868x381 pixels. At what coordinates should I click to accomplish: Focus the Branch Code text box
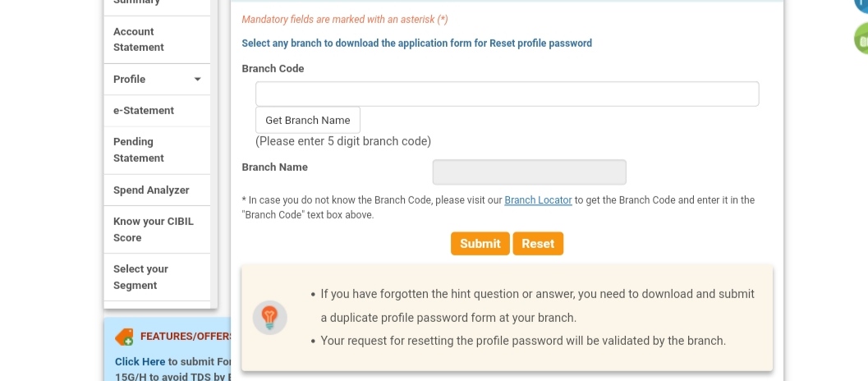pos(507,94)
